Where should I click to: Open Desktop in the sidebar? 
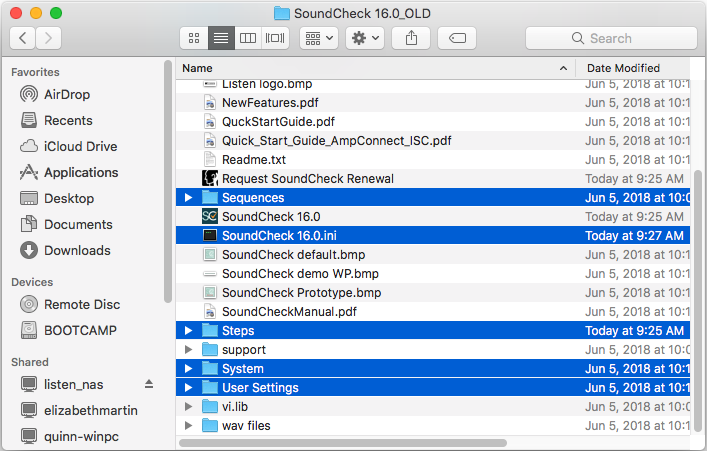(x=57, y=198)
